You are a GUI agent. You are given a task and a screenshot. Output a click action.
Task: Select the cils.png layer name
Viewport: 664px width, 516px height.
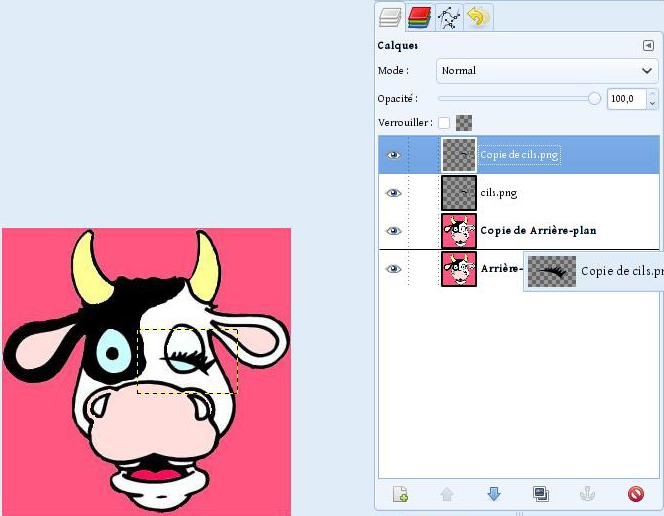[x=498, y=193]
